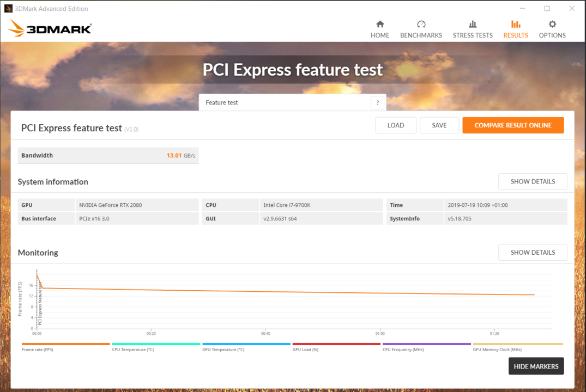Click the V1.0 version label

point(131,129)
